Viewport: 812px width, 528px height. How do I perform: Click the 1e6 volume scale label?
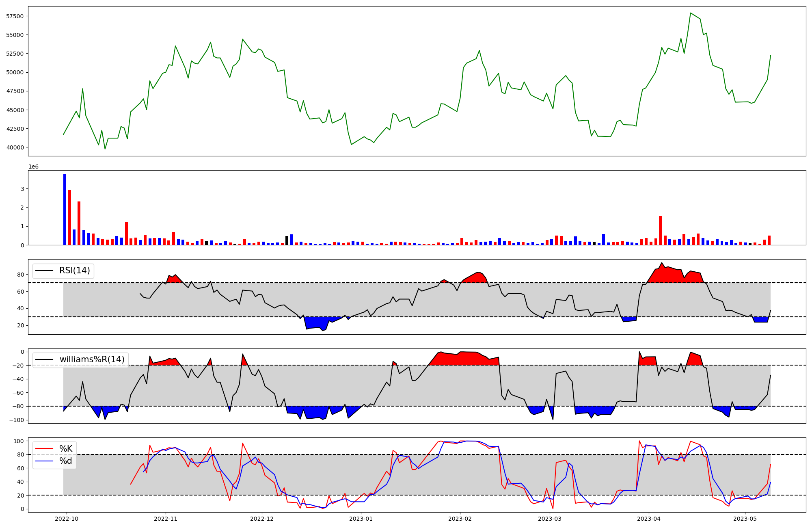point(33,167)
